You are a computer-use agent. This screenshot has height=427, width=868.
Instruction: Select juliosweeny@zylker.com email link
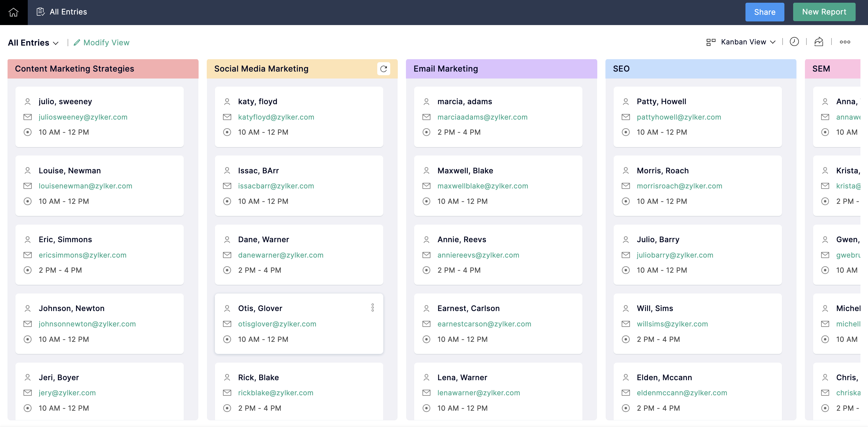(83, 117)
